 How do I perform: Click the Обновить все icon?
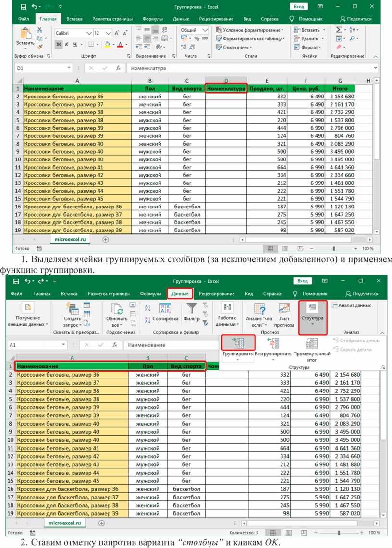[x=117, y=309]
